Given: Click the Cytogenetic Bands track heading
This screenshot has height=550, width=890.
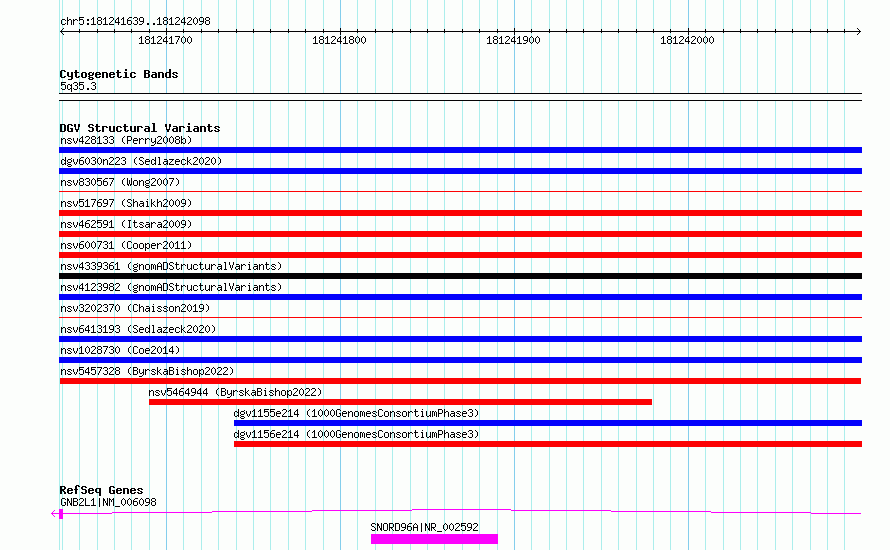Looking at the screenshot, I should (119, 74).
